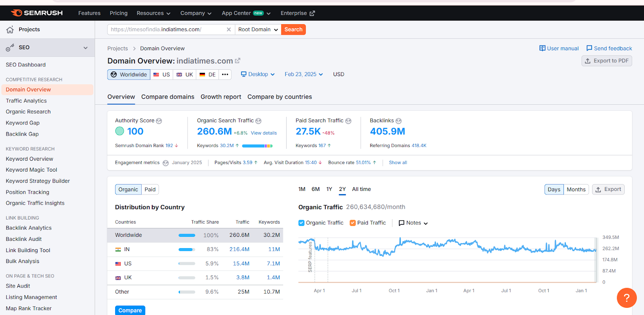Click the SEO key icon in sidebar
644x315 pixels.
click(x=10, y=48)
